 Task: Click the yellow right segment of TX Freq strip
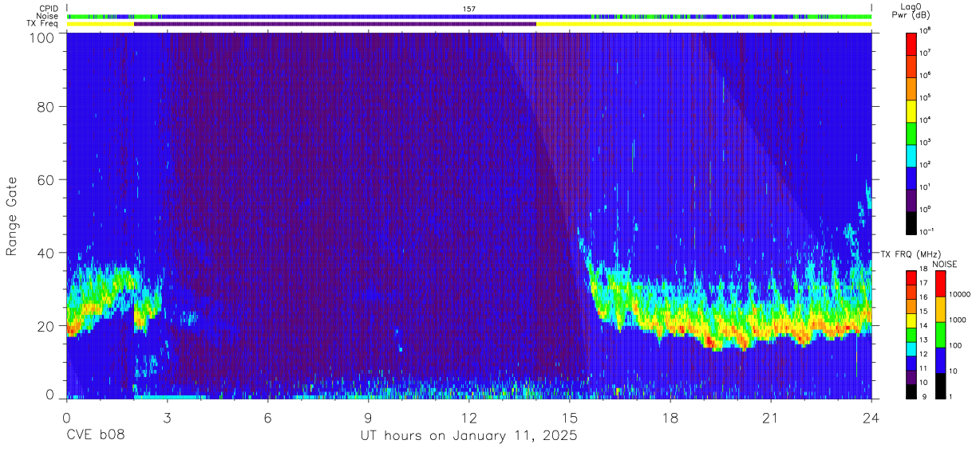(x=704, y=24)
